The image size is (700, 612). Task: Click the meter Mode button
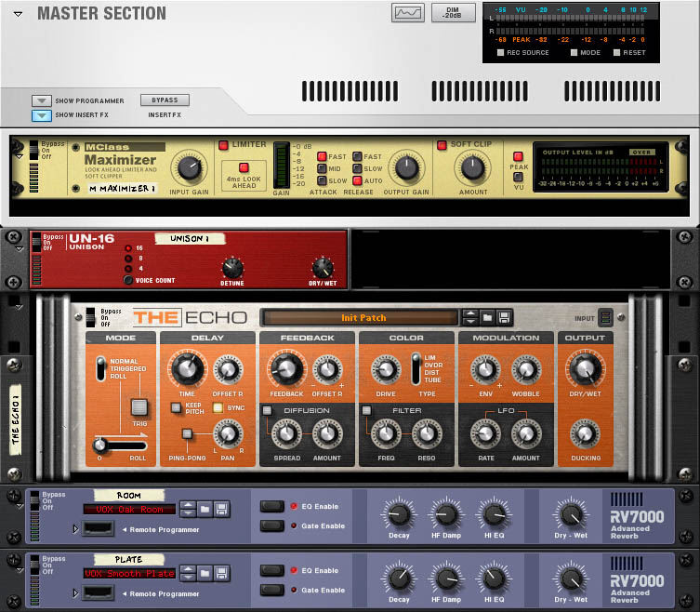click(x=574, y=53)
